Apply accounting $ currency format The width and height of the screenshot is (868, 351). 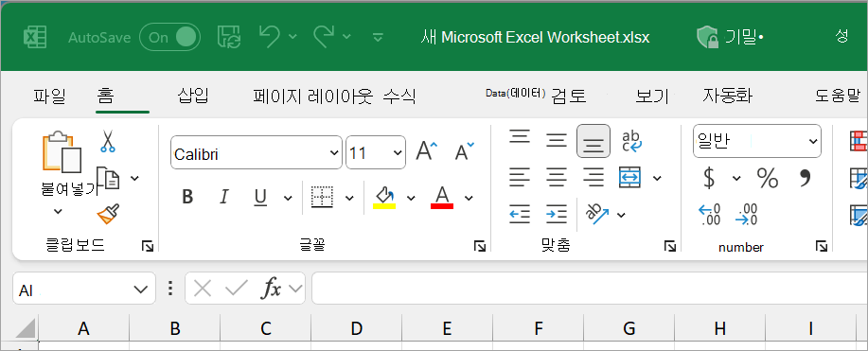(x=709, y=178)
